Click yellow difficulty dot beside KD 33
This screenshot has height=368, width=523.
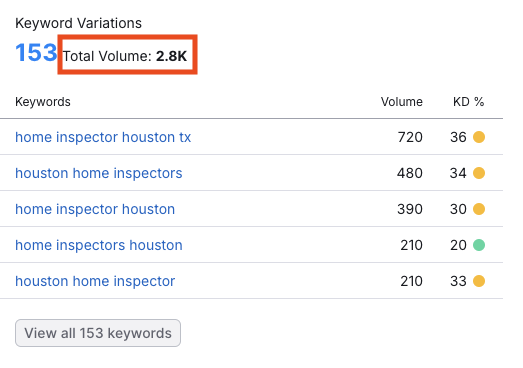pos(479,281)
